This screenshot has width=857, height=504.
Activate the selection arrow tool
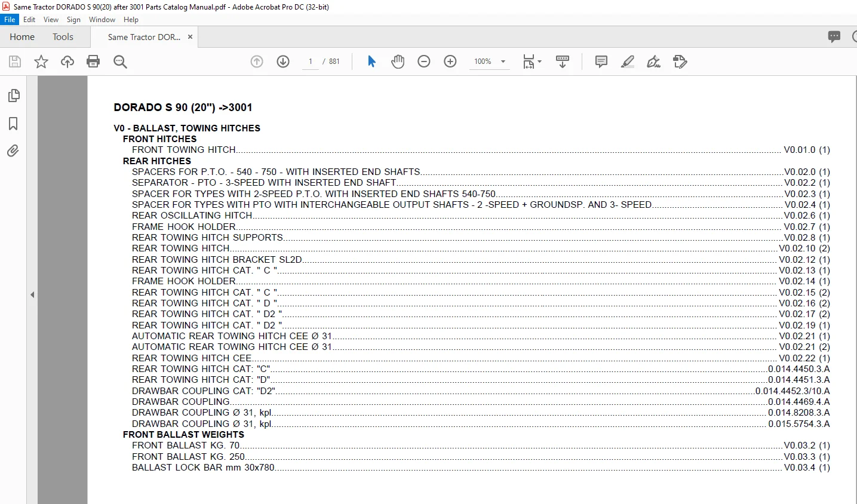[371, 62]
